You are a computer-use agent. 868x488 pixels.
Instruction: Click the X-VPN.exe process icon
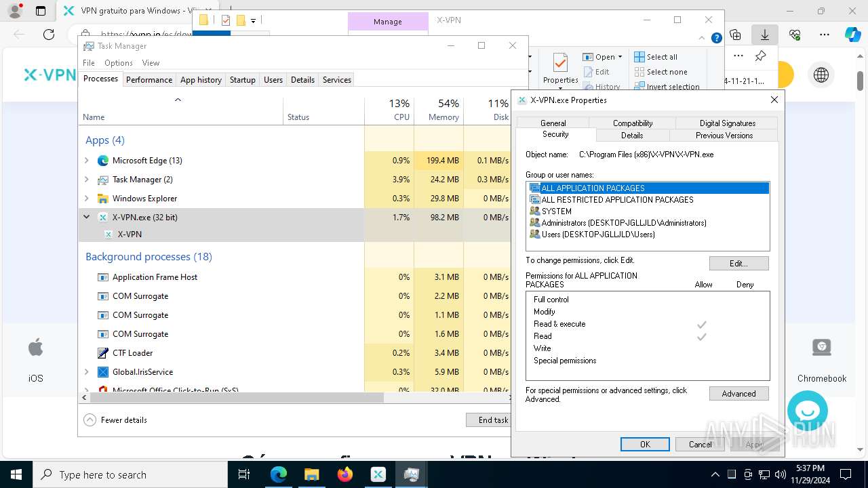(x=103, y=218)
